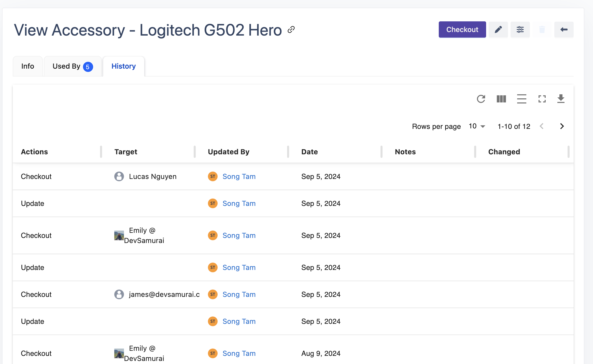Open the sliders settings icon button
This screenshot has height=364, width=593.
pyautogui.click(x=520, y=29)
